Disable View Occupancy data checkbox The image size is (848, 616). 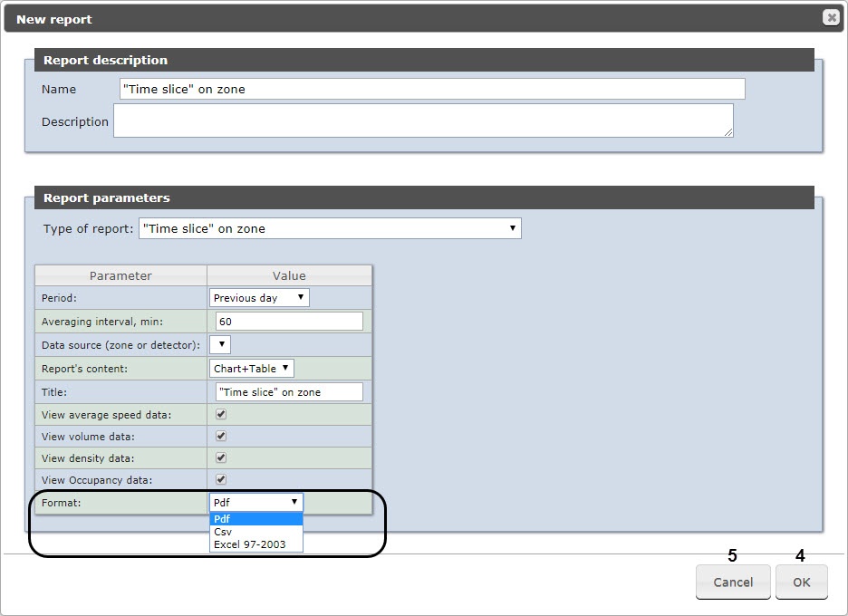pos(221,479)
